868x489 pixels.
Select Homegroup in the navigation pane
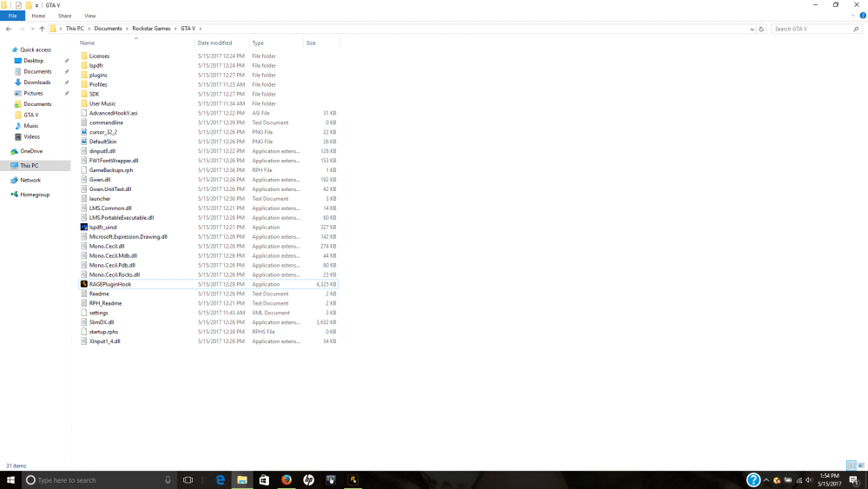[x=35, y=195]
